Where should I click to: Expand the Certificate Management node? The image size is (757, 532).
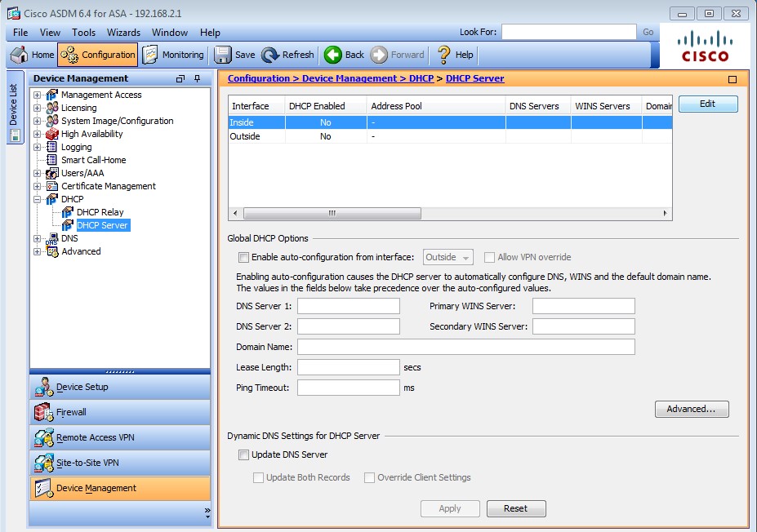tap(38, 186)
